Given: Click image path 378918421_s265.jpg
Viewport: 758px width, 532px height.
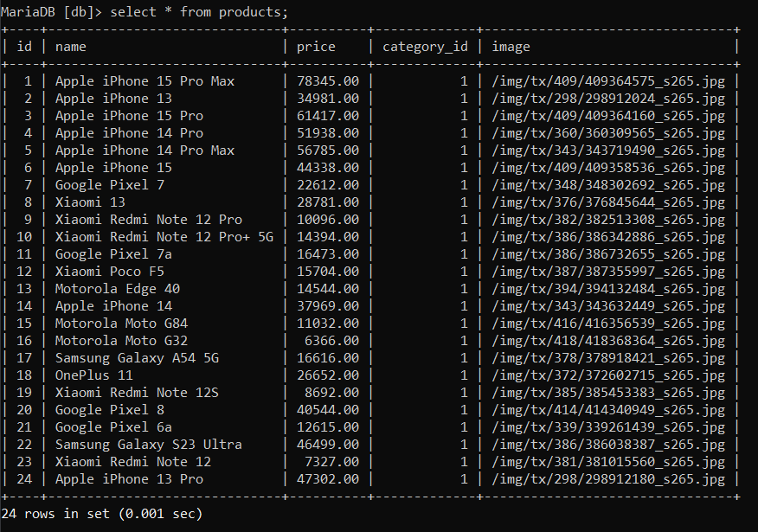Looking at the screenshot, I should tap(608, 358).
